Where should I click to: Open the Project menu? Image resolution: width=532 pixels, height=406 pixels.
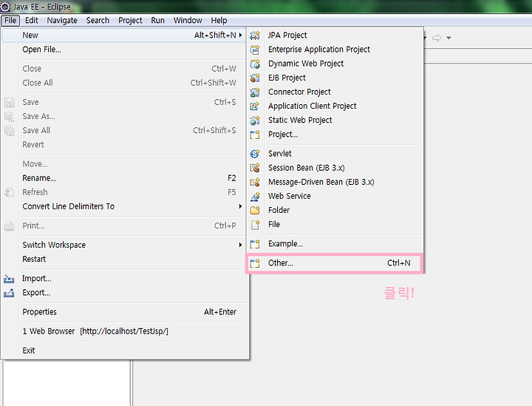coord(130,21)
